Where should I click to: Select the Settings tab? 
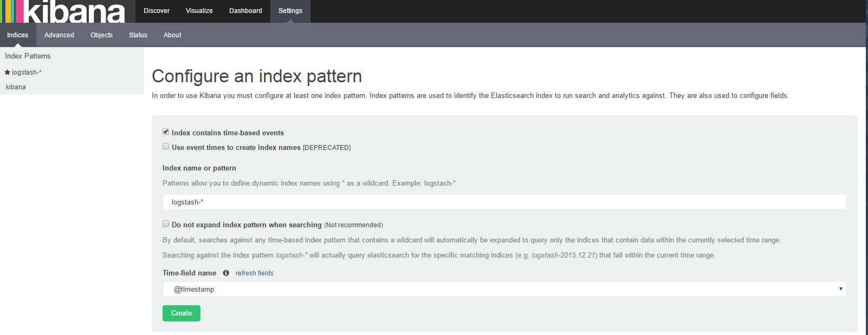[x=290, y=11]
